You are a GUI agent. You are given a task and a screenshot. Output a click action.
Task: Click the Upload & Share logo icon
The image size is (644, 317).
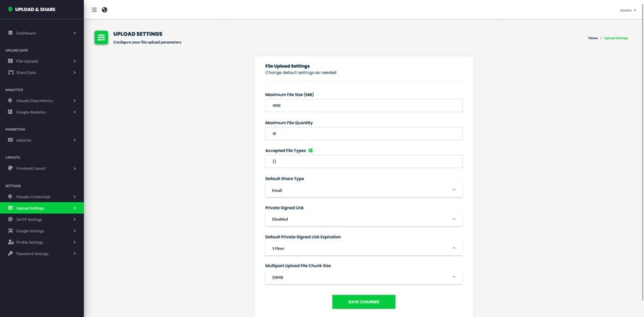point(10,9)
